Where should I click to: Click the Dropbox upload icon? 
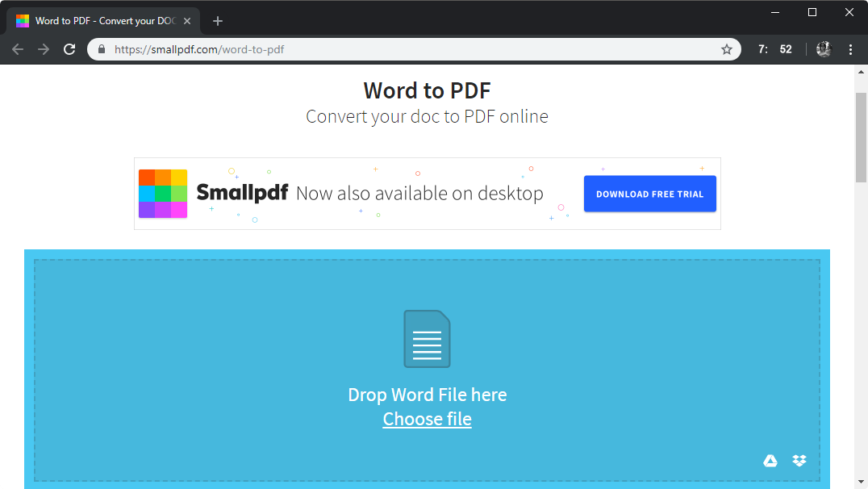pos(799,461)
